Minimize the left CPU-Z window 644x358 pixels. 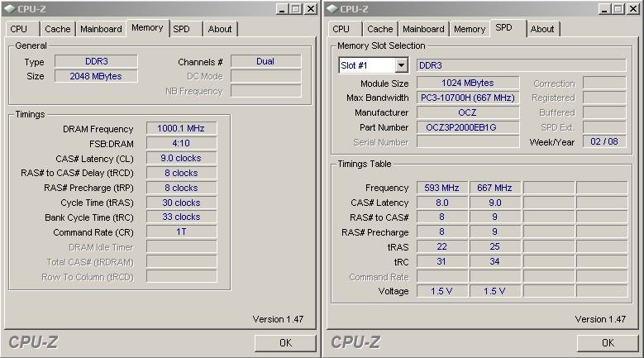tap(281, 8)
